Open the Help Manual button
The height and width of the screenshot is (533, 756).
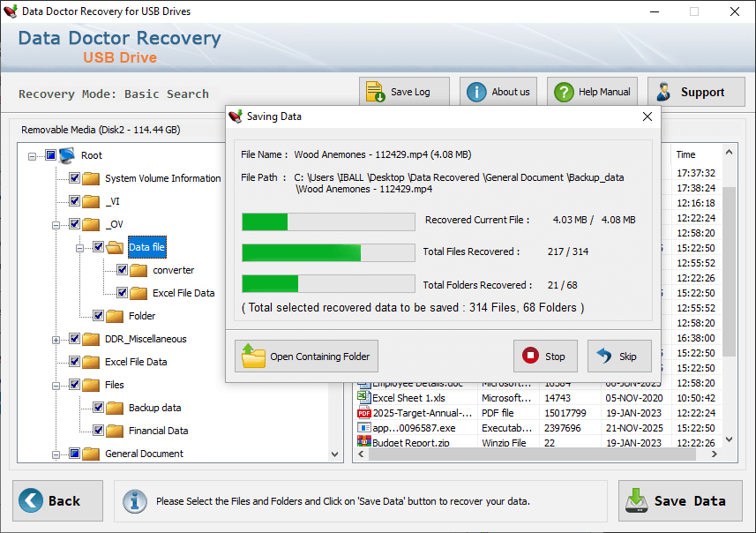pos(592,91)
